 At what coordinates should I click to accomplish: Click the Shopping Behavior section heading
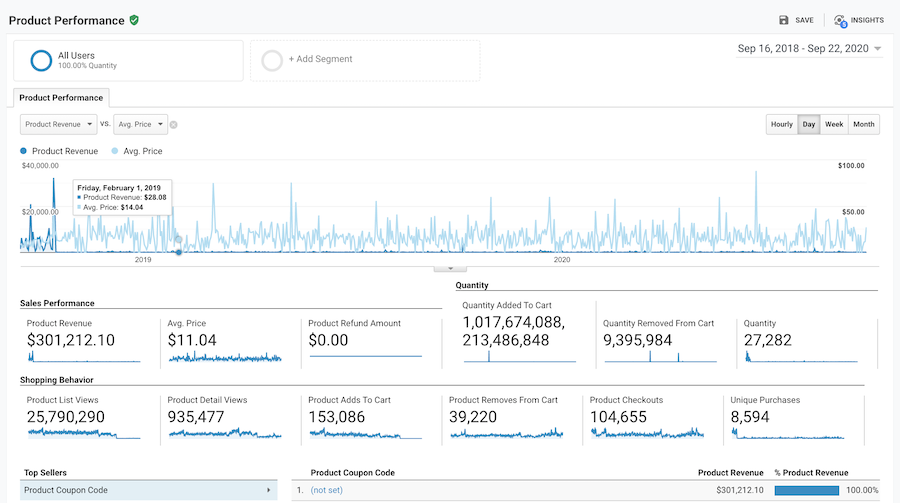pyautogui.click(x=56, y=380)
